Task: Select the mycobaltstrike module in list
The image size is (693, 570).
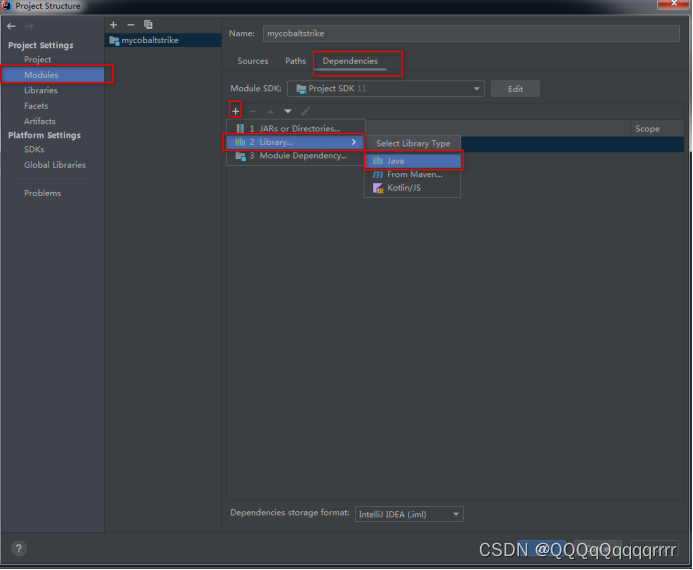Action: coord(163,40)
